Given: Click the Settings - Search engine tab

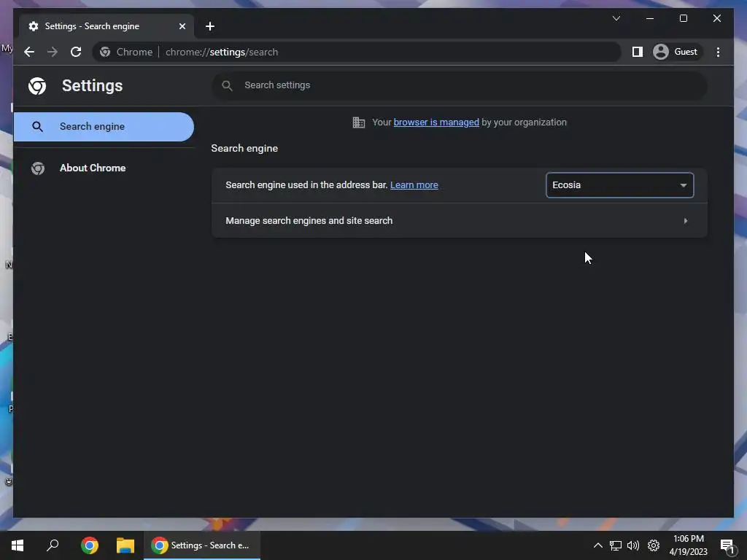Looking at the screenshot, I should point(107,26).
